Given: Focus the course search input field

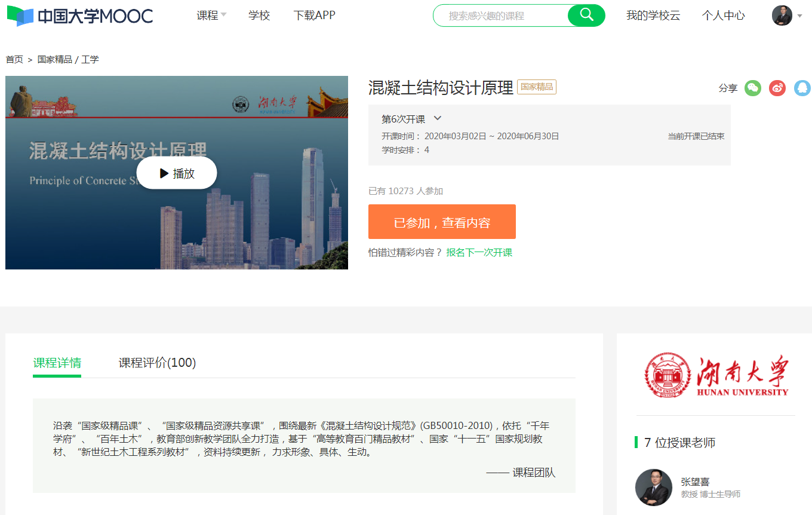Looking at the screenshot, I should coord(502,16).
